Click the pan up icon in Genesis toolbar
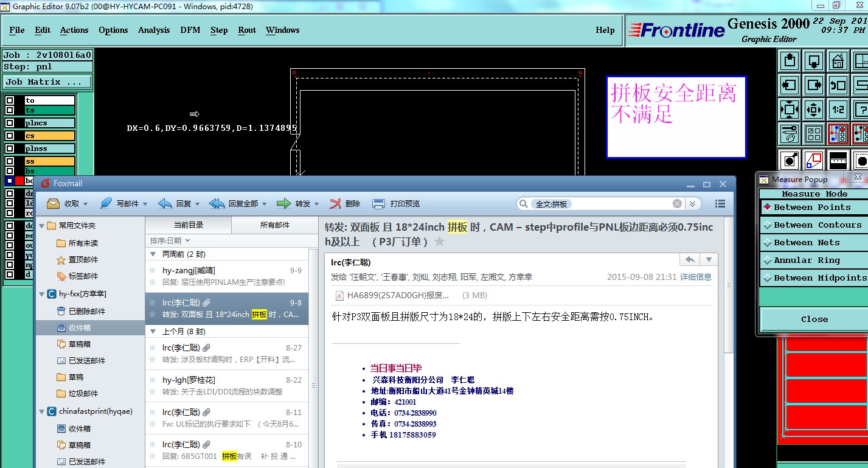The image size is (868, 468). [790, 61]
